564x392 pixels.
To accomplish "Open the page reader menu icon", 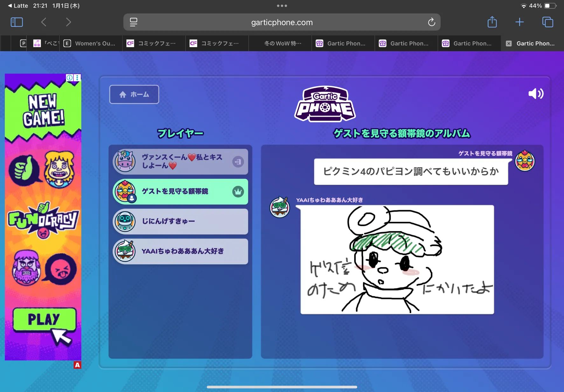I will coord(134,22).
